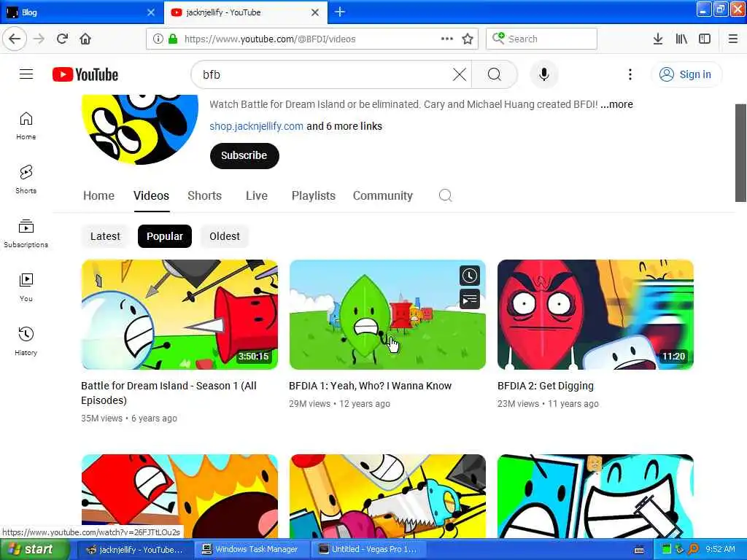Switch to Untitled - Vegas Pro in taskbar

(x=368, y=550)
